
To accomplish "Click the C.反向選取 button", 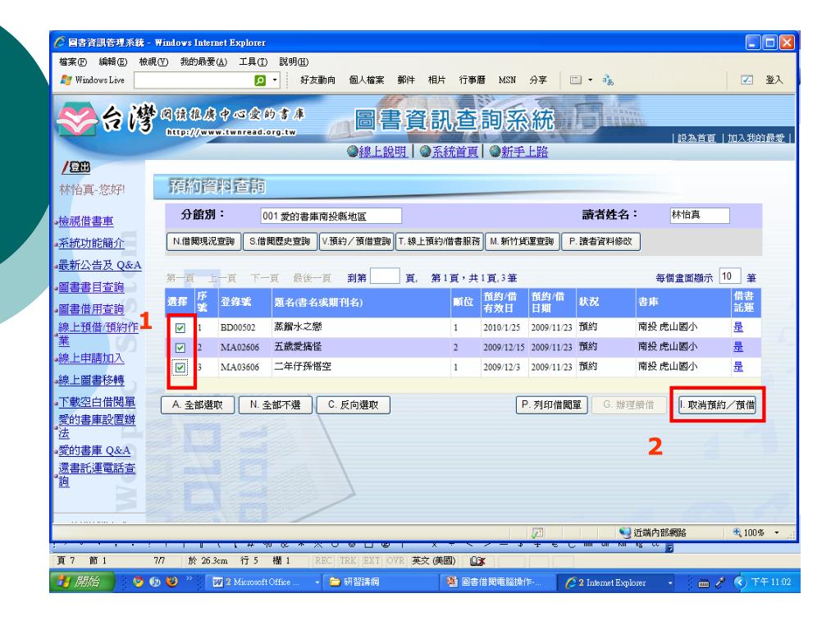I will (353, 405).
